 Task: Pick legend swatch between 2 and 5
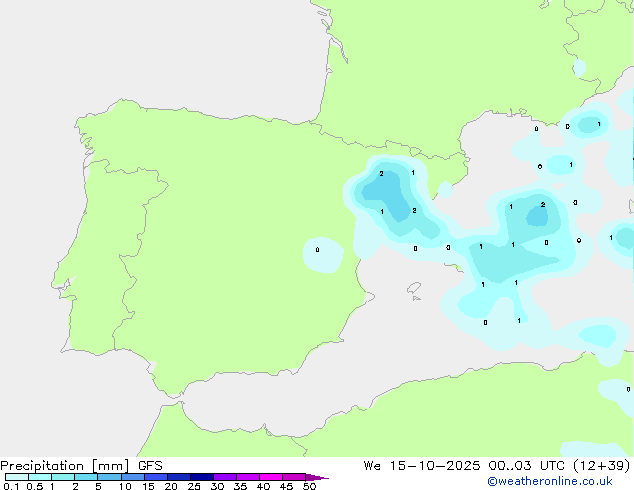pyautogui.click(x=86, y=477)
